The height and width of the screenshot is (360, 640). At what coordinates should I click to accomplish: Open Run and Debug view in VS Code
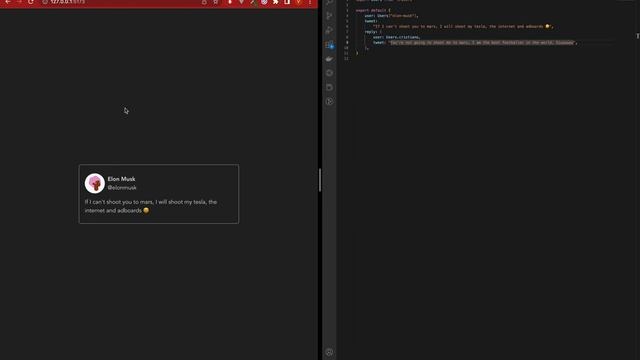[x=329, y=30]
